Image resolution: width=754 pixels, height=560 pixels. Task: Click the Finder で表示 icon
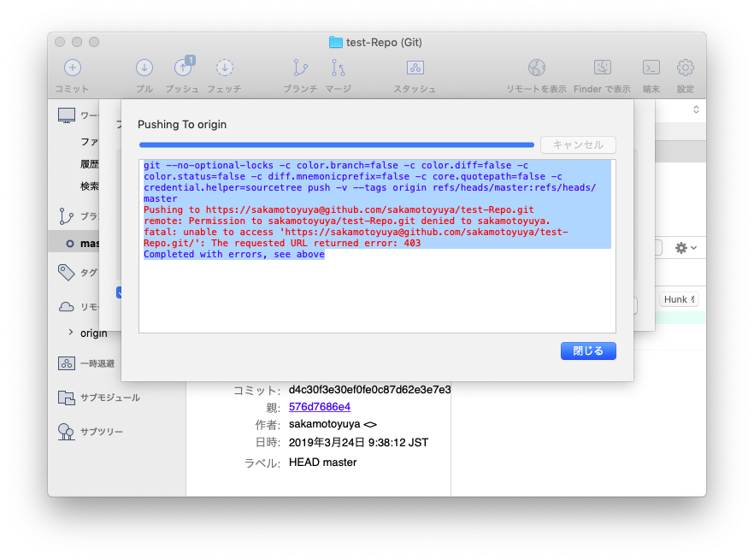[x=602, y=68]
